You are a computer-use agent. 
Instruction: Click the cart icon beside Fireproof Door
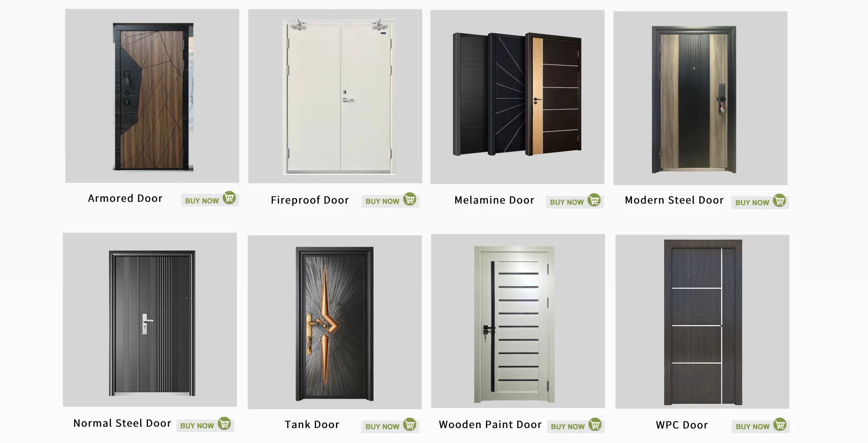410,199
